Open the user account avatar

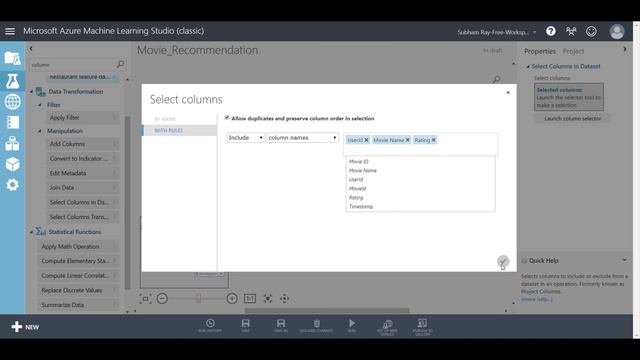click(x=617, y=31)
